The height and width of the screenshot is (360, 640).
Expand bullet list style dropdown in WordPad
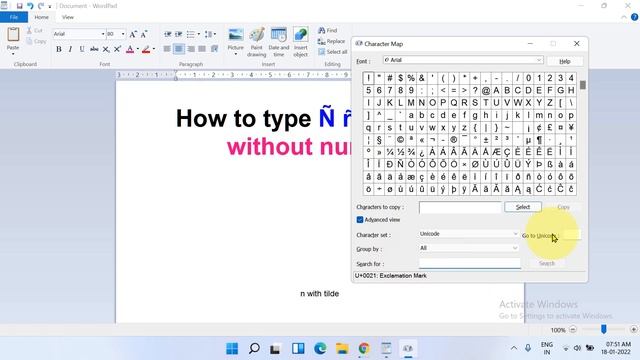pos(199,34)
